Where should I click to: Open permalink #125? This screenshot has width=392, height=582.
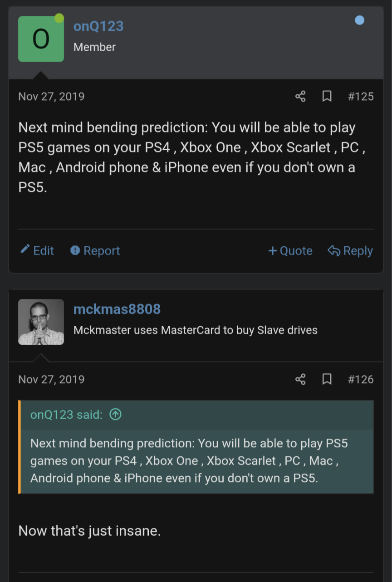[361, 96]
